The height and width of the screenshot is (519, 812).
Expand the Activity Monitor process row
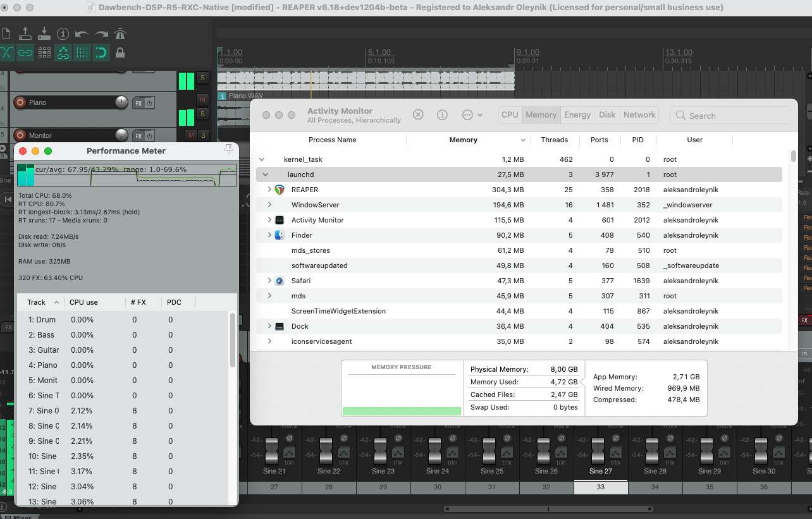[x=269, y=220]
